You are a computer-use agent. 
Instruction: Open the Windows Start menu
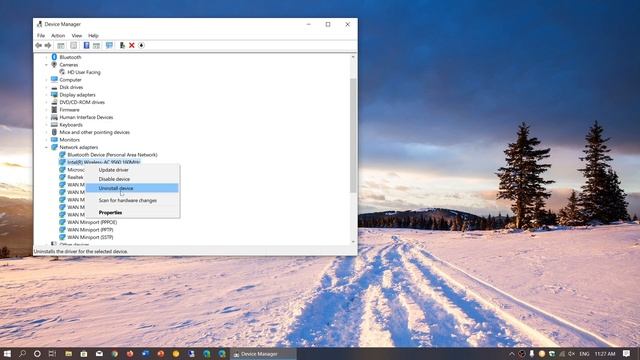(x=7, y=353)
